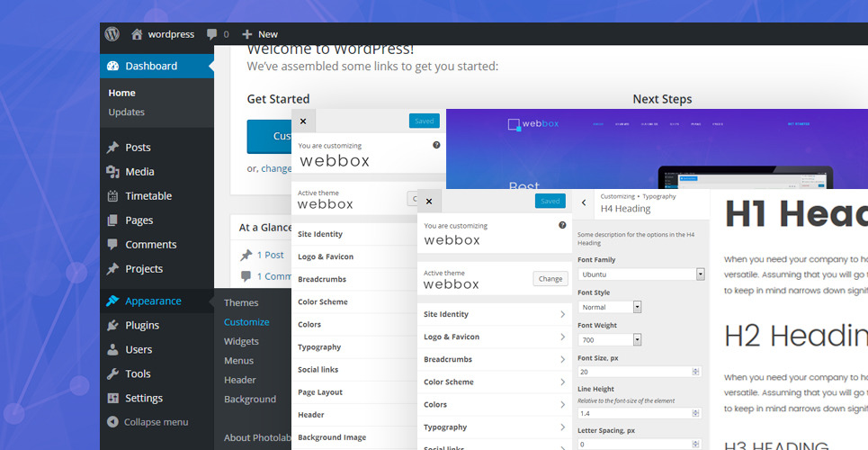
Task: Expand the Site Identity section in front customizer
Action: click(x=495, y=314)
